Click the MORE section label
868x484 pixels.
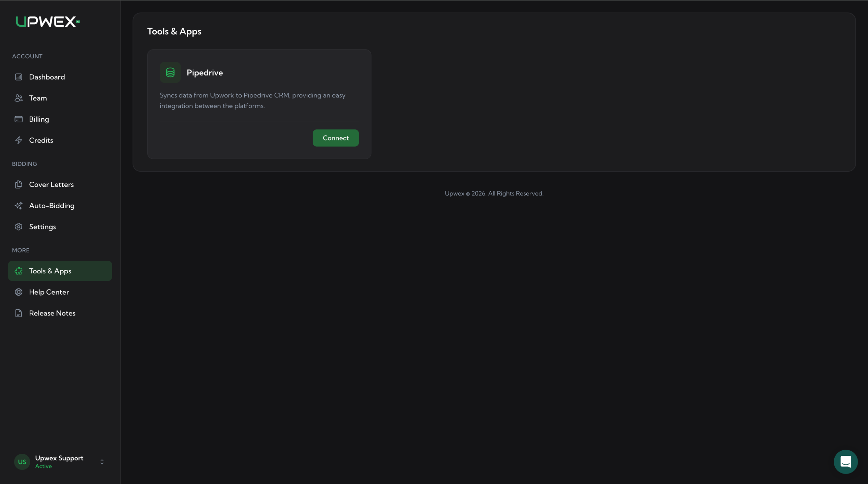[x=21, y=250]
